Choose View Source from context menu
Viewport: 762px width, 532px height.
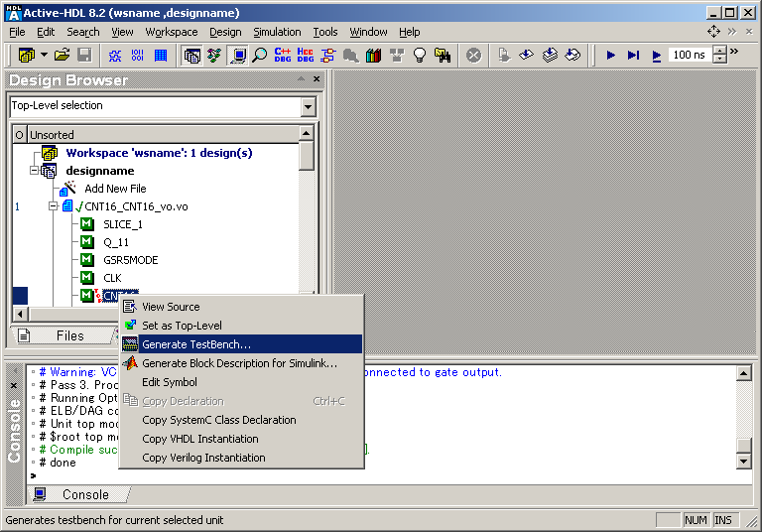pos(241,307)
